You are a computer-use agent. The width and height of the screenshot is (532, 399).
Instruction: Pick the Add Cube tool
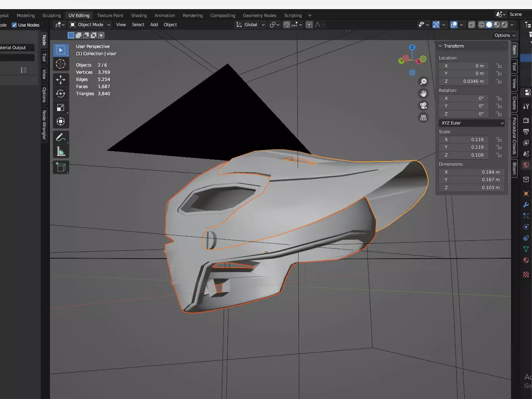61,167
